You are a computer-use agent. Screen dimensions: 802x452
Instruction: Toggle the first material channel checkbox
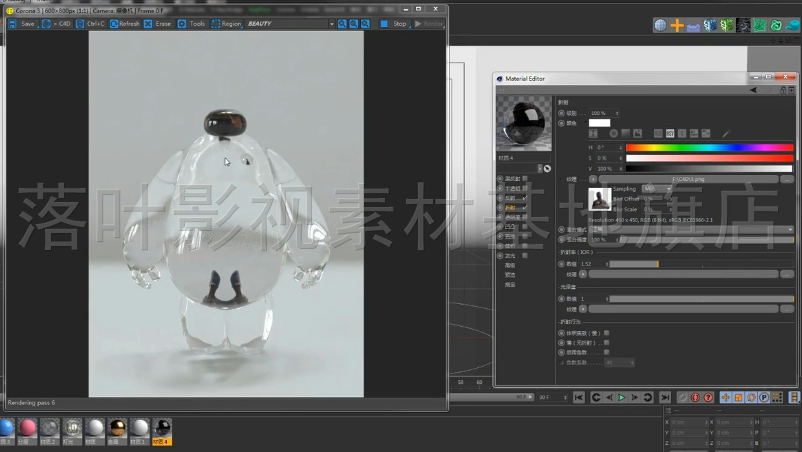click(x=525, y=178)
